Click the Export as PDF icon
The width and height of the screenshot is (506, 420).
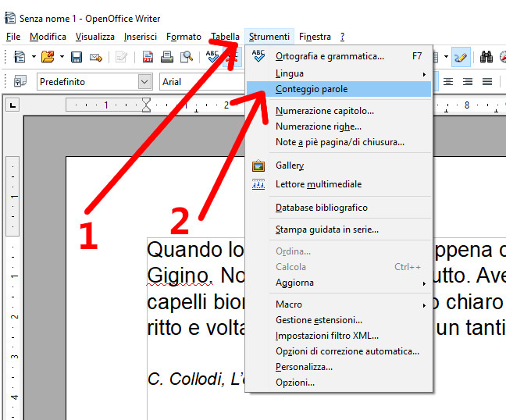pos(148,57)
